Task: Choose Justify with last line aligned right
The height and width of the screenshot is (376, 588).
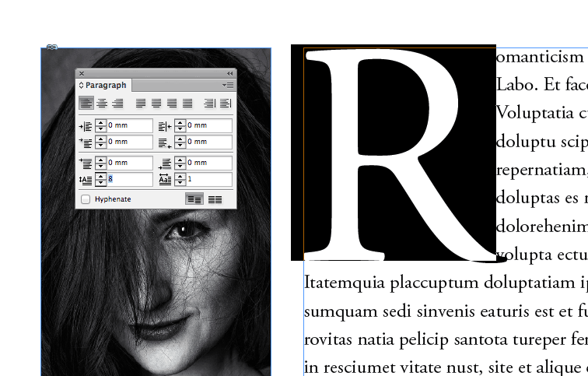Action: (x=172, y=103)
